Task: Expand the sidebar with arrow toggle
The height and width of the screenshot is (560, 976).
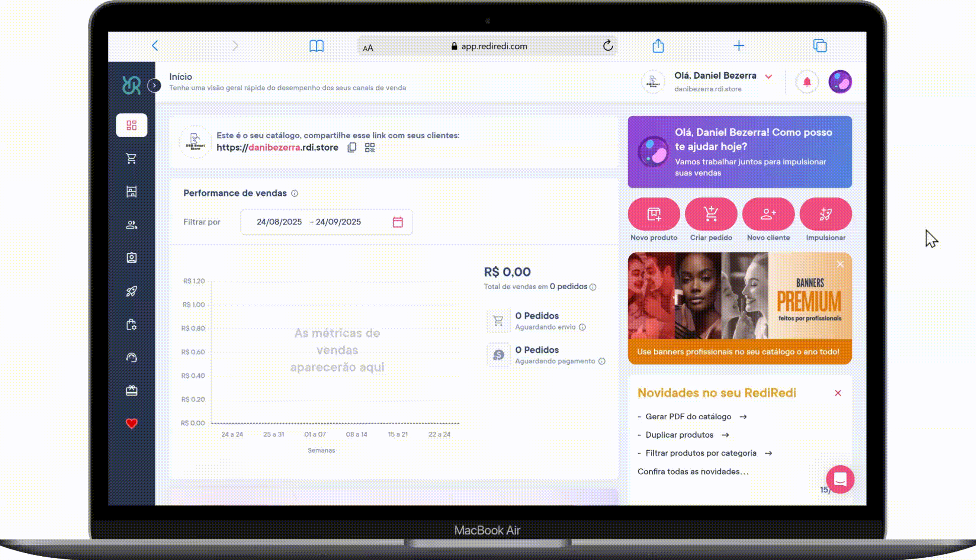Action: (154, 86)
